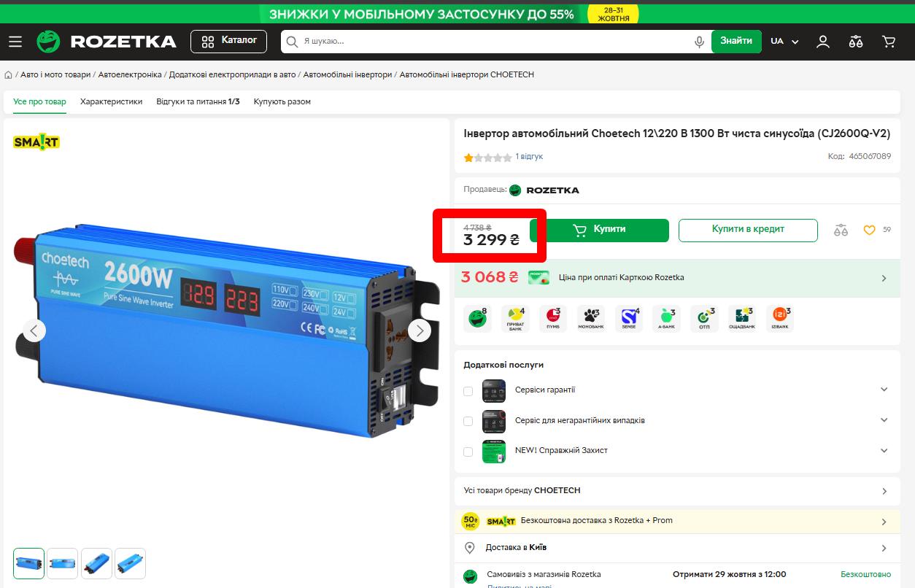Enable the NEW! Справжній Захист checkbox
Image resolution: width=915 pixels, height=588 pixels.
click(x=468, y=451)
